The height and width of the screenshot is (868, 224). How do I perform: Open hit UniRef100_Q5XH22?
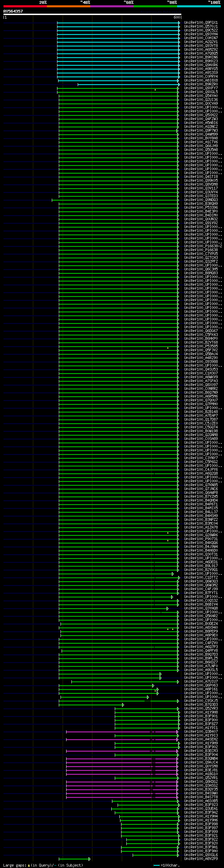tap(201, 115)
